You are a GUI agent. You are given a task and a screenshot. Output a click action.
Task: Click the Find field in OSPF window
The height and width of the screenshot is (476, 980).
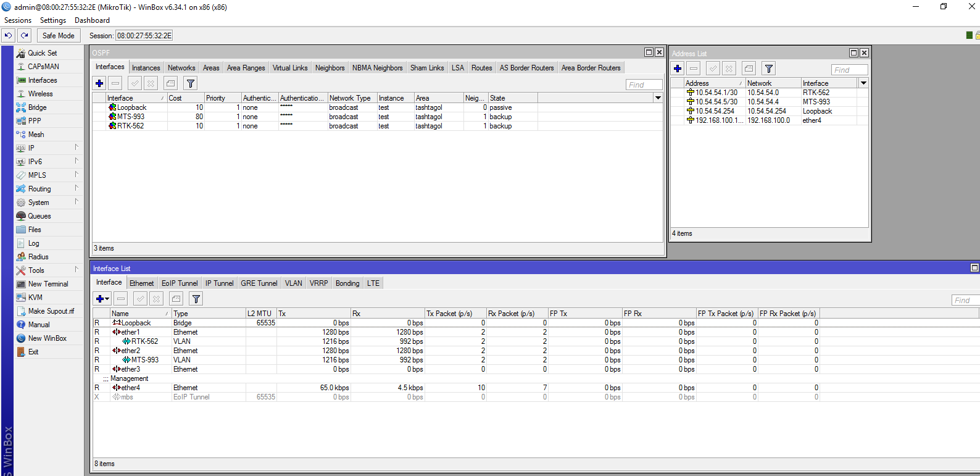tap(644, 85)
